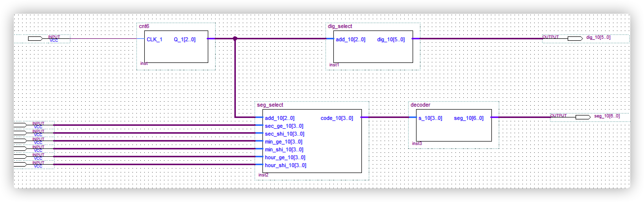Select vertical bus down to seg_select
This screenshot has width=644, height=202.
click(235, 77)
